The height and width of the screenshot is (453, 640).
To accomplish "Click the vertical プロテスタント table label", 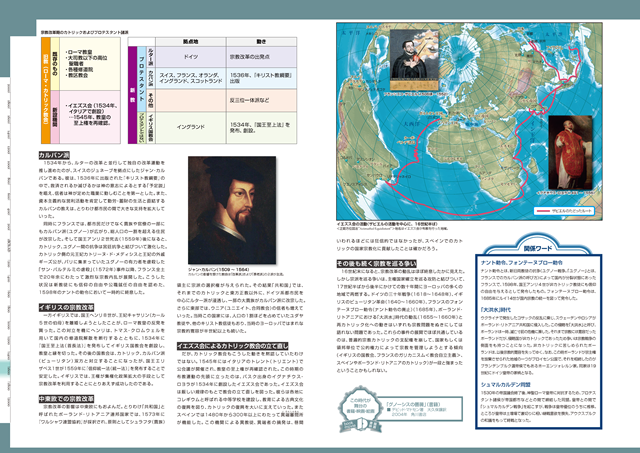I will click(x=141, y=79).
